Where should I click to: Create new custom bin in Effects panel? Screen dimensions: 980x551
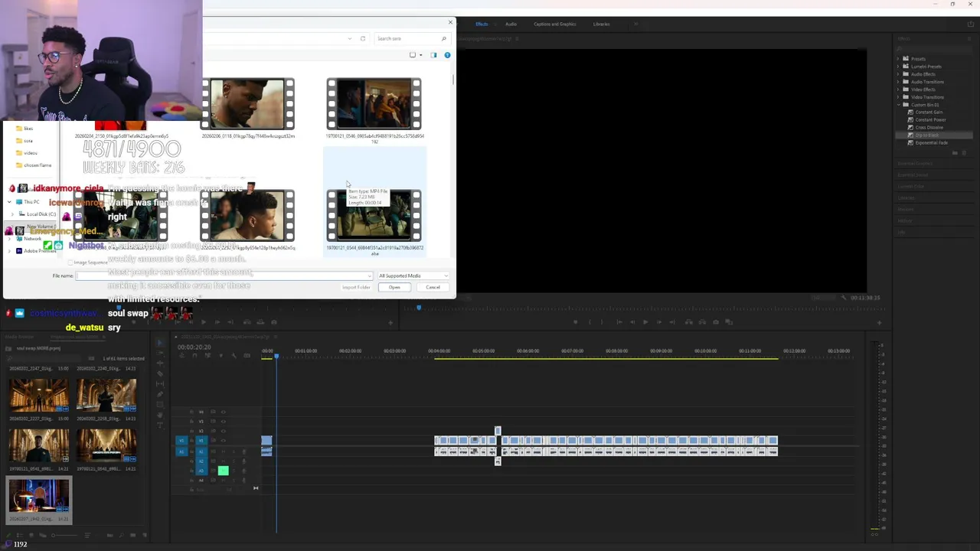(x=954, y=153)
